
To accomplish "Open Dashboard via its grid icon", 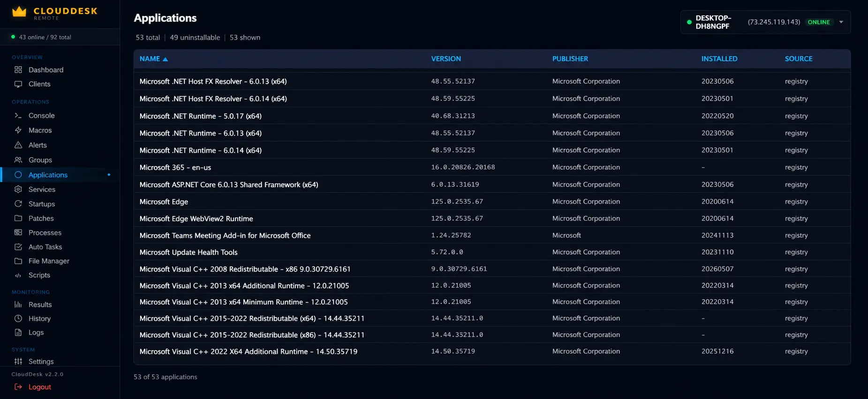I will coord(18,69).
